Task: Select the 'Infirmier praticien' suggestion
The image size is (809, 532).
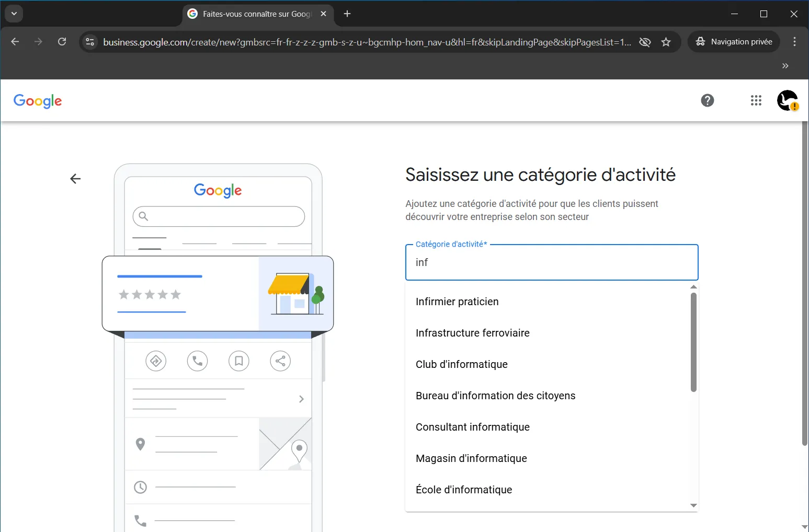Action: point(457,302)
